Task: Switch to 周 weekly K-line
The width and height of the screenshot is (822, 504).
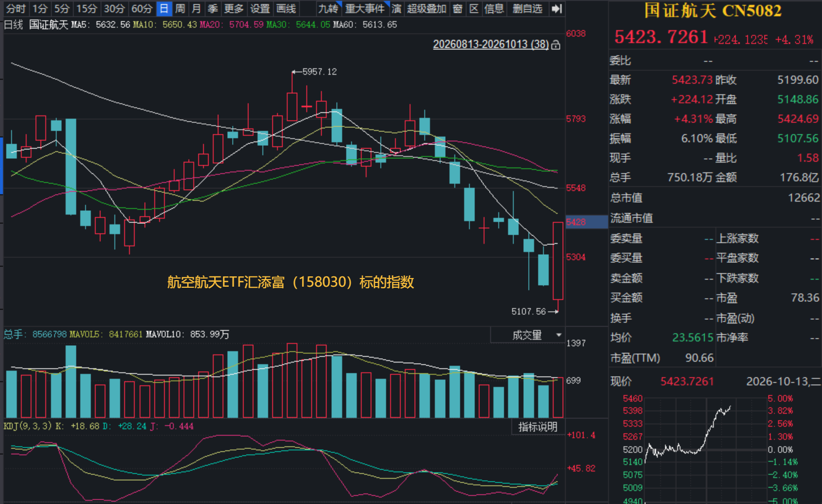Action: [180, 9]
